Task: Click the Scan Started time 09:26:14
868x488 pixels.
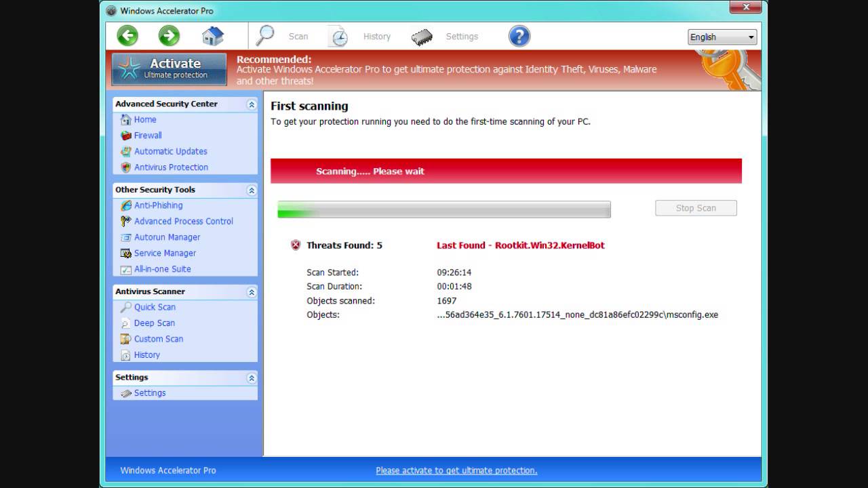Action: click(x=454, y=272)
